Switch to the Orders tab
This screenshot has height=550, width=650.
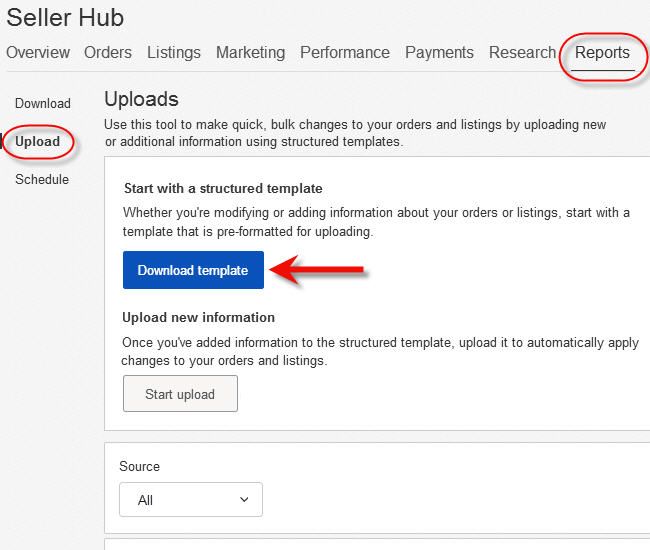pyautogui.click(x=108, y=53)
